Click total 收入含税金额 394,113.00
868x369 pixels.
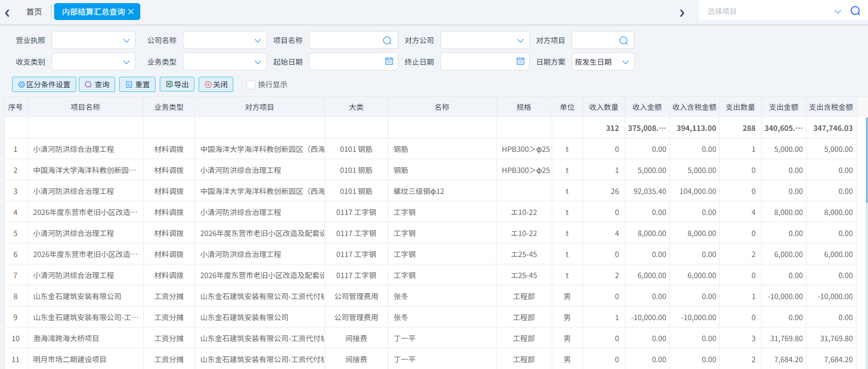click(696, 128)
